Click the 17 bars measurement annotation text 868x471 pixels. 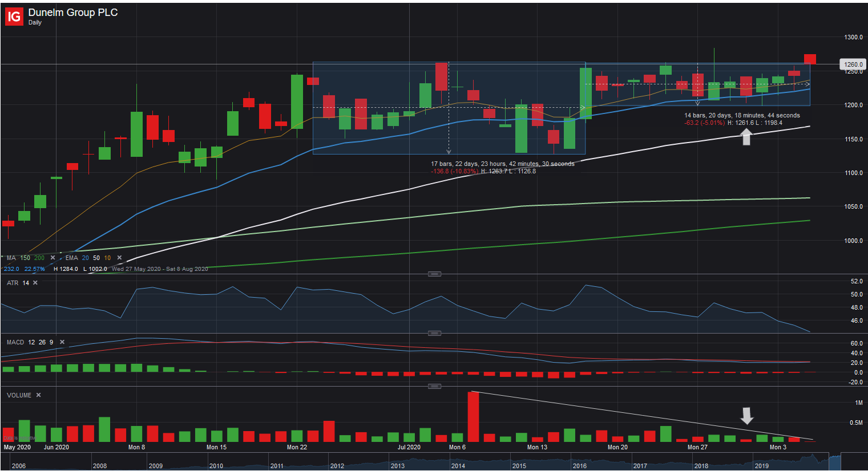[503, 164]
